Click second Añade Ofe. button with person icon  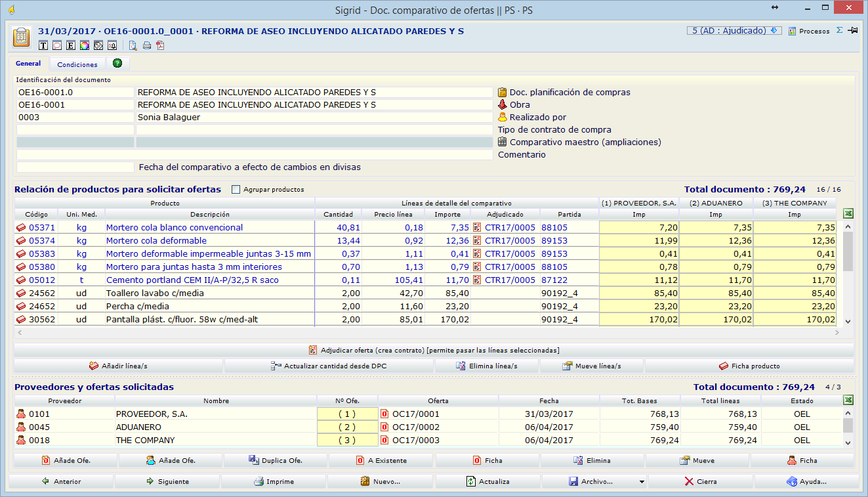click(x=171, y=460)
